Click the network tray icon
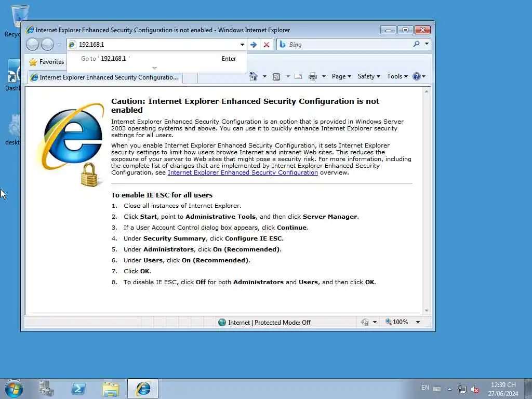 [x=462, y=389]
